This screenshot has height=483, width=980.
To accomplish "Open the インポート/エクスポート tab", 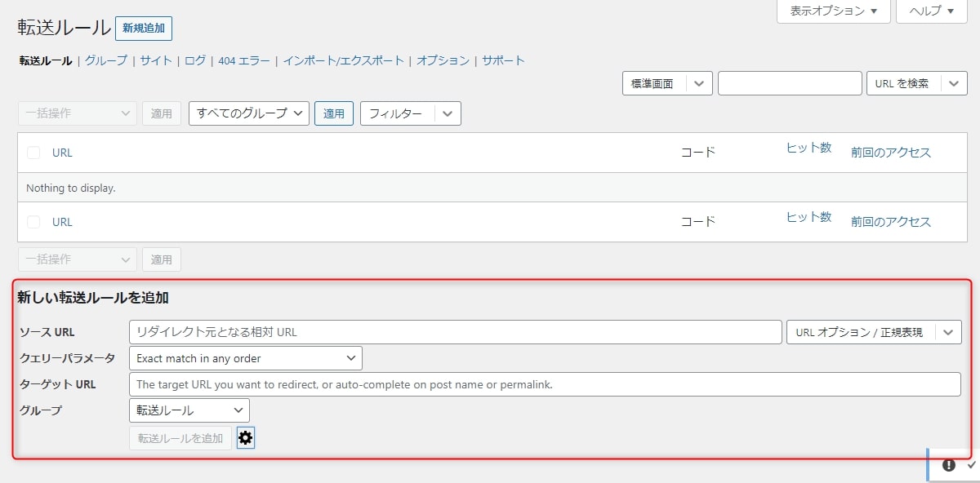I will coord(344,60).
